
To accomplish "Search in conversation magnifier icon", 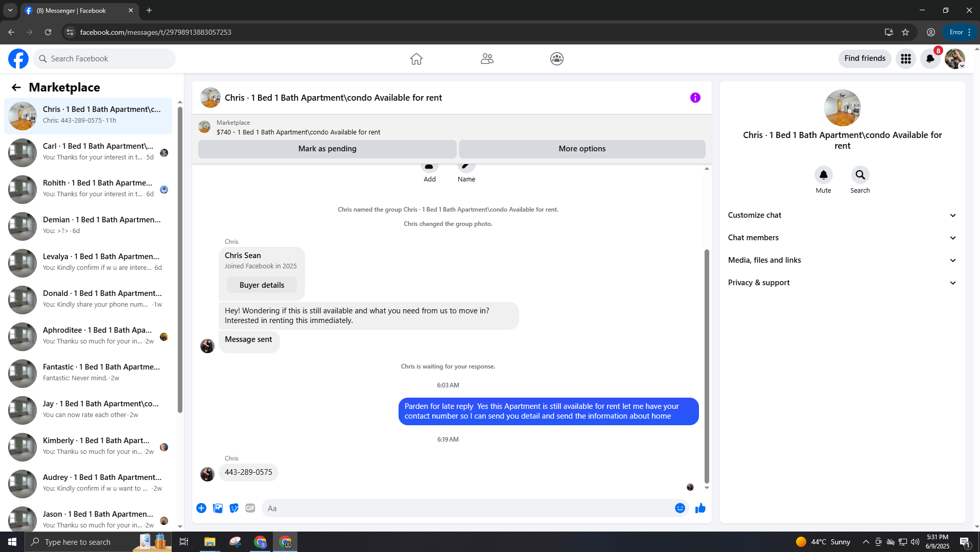I will (860, 175).
